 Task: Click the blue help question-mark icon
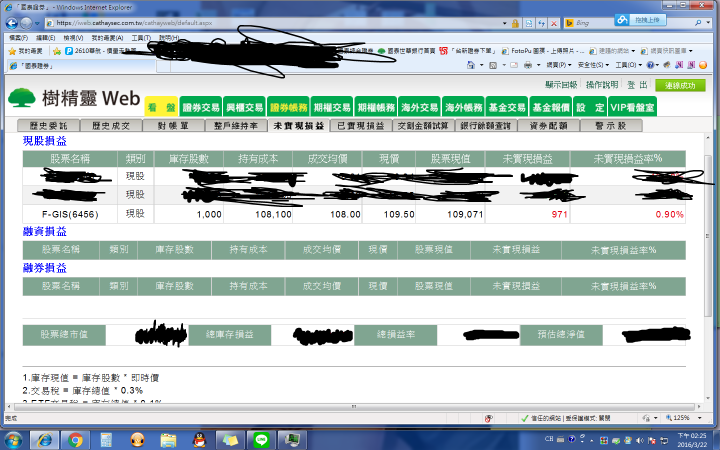tap(650, 65)
